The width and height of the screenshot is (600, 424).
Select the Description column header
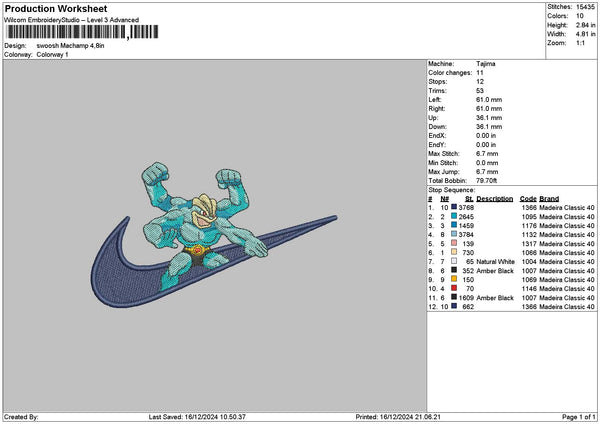(x=494, y=199)
